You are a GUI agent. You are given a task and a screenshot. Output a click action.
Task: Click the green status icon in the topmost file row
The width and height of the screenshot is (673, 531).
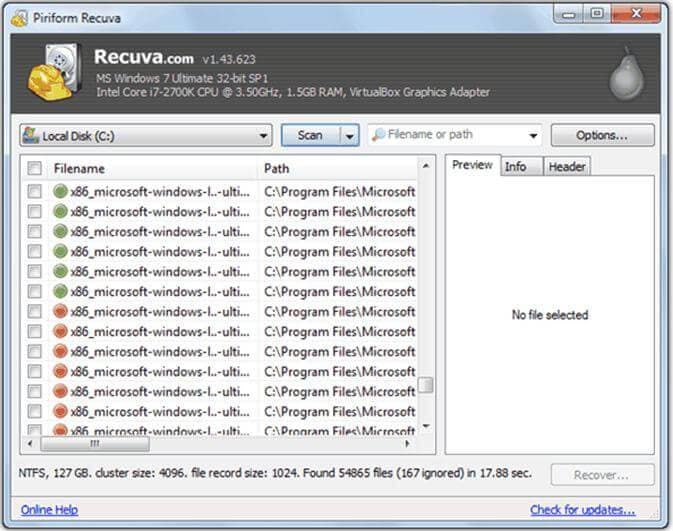click(x=61, y=191)
